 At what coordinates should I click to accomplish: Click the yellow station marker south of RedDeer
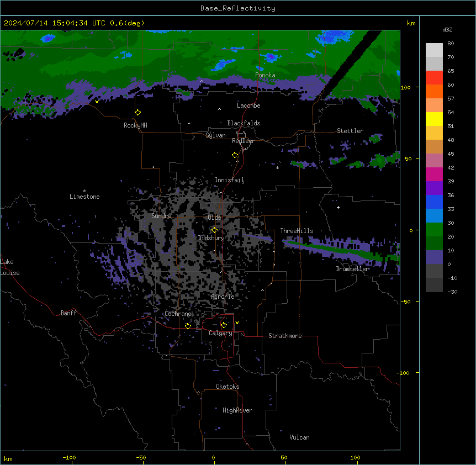pyautogui.click(x=235, y=155)
